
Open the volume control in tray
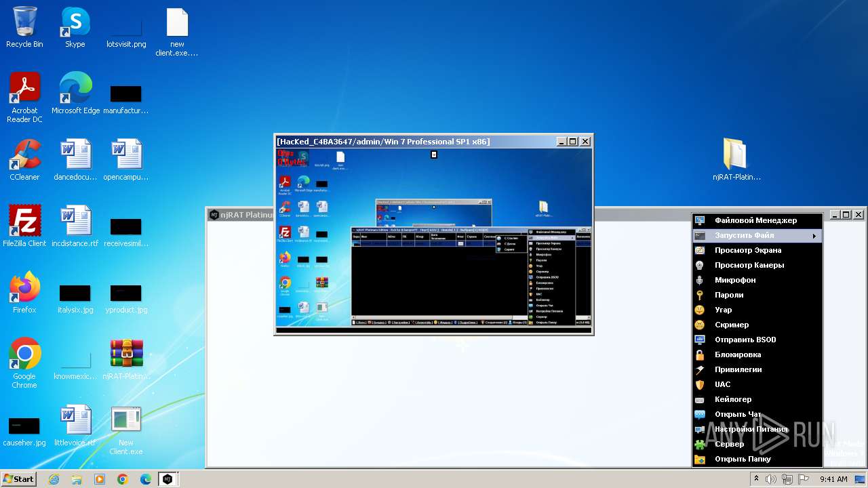tap(771, 479)
